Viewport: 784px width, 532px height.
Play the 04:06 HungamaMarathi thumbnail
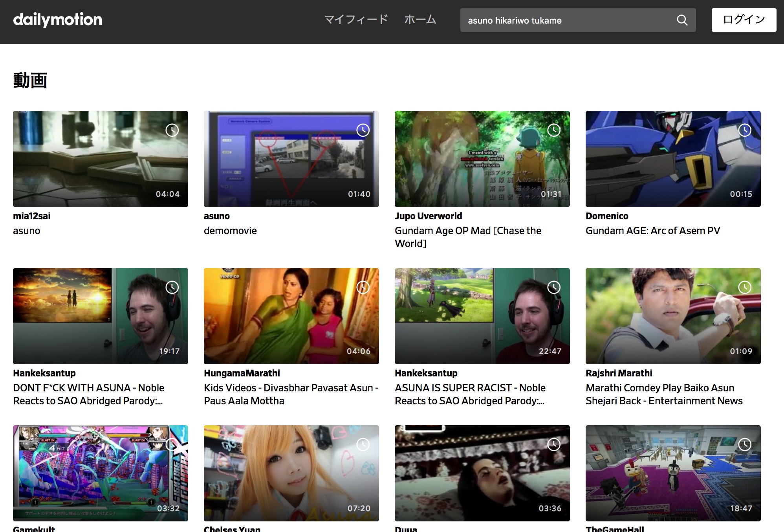pyautogui.click(x=291, y=316)
